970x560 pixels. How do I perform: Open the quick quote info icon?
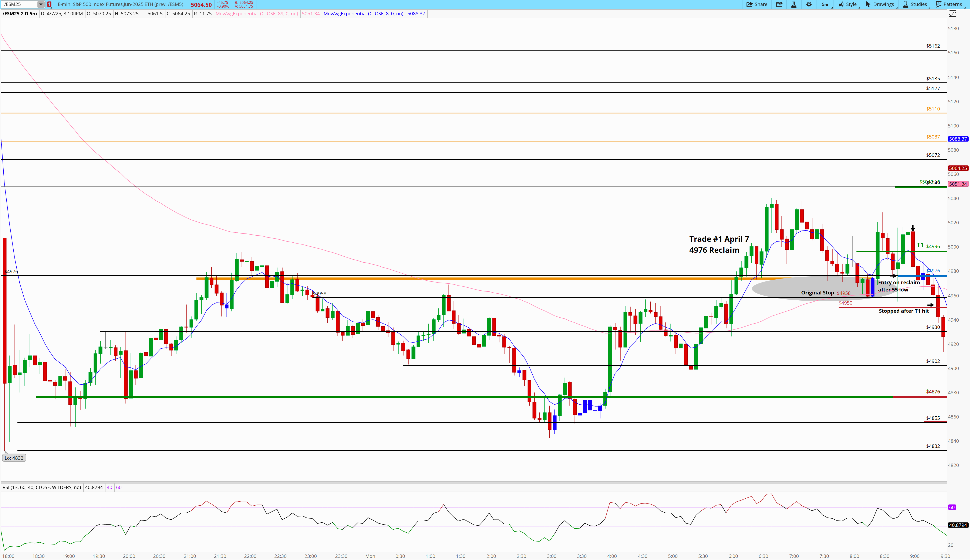click(x=779, y=4)
